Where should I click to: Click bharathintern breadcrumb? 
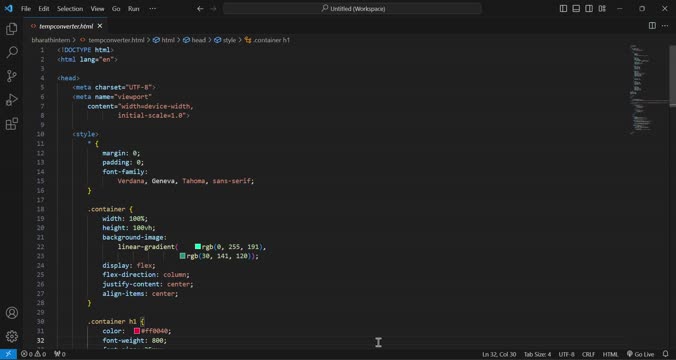click(x=50, y=40)
